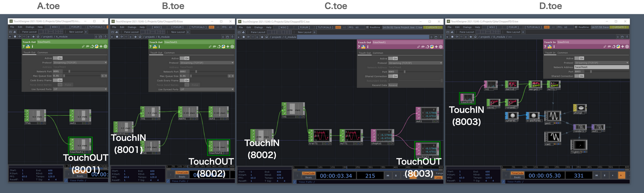Click bookmark star icon in A.toe path bar
The width and height of the screenshot is (644, 193).
[x=33, y=37]
